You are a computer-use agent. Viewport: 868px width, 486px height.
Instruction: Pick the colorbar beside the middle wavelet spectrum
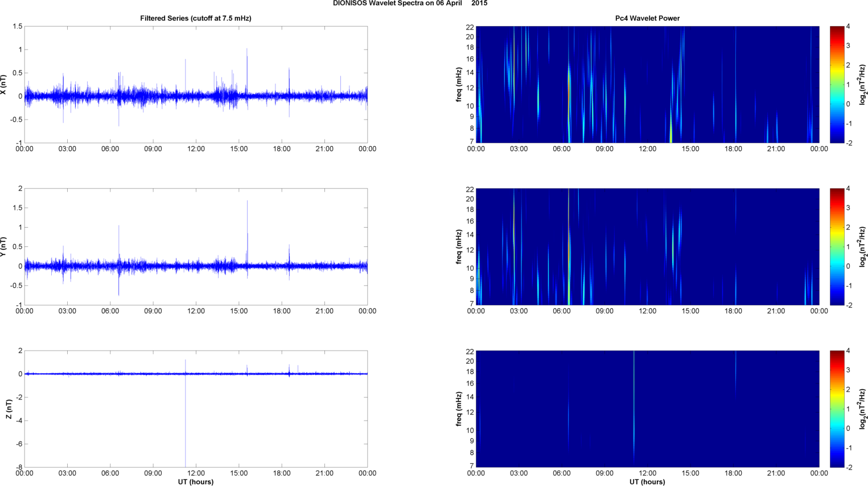coord(837,246)
